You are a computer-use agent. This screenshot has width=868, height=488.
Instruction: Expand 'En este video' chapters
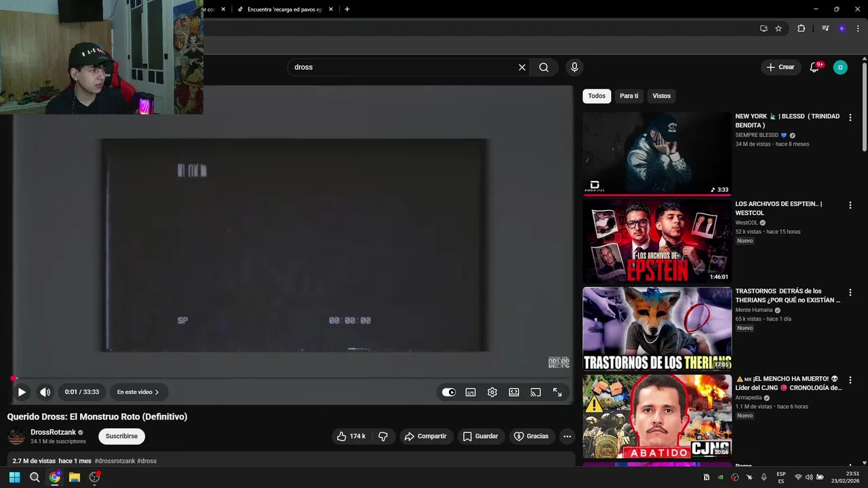tap(138, 392)
